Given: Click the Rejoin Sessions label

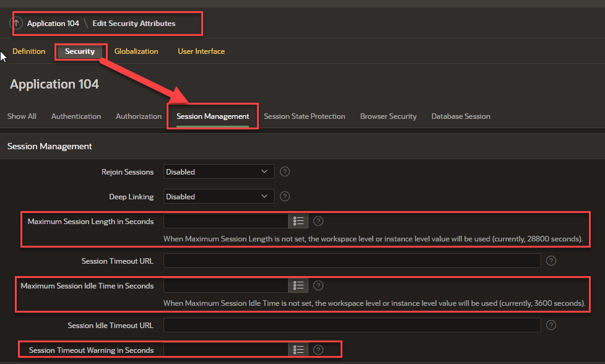Looking at the screenshot, I should coord(128,171).
